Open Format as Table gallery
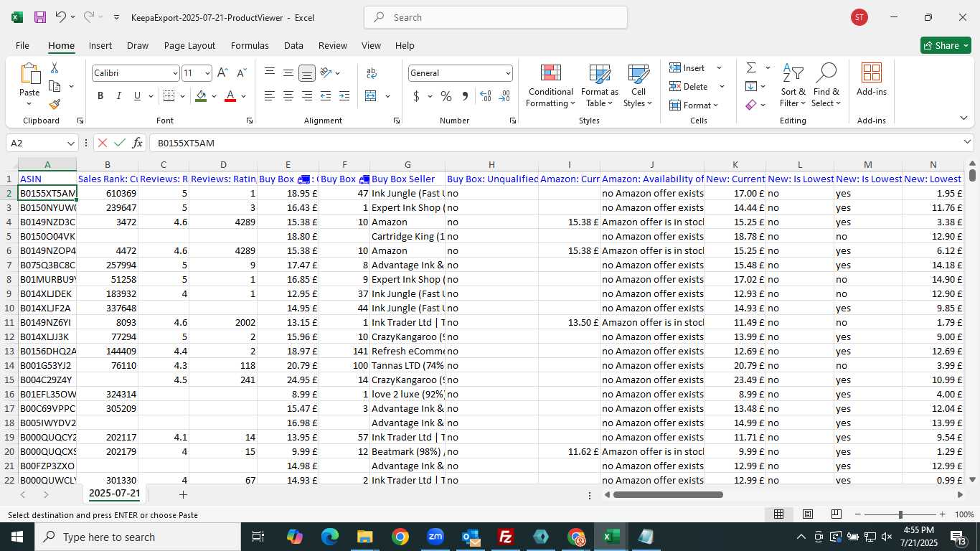980x551 pixels. [599, 85]
